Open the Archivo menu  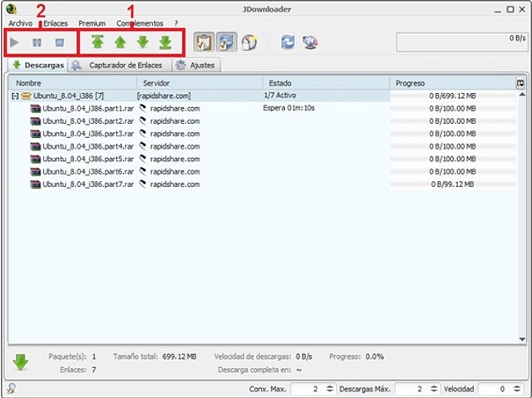[x=20, y=23]
